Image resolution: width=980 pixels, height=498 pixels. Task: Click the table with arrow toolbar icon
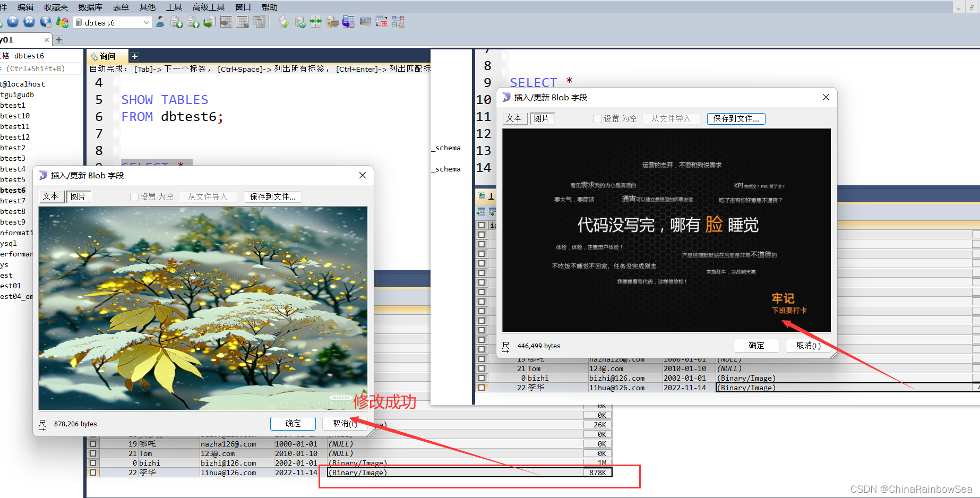pos(226,22)
